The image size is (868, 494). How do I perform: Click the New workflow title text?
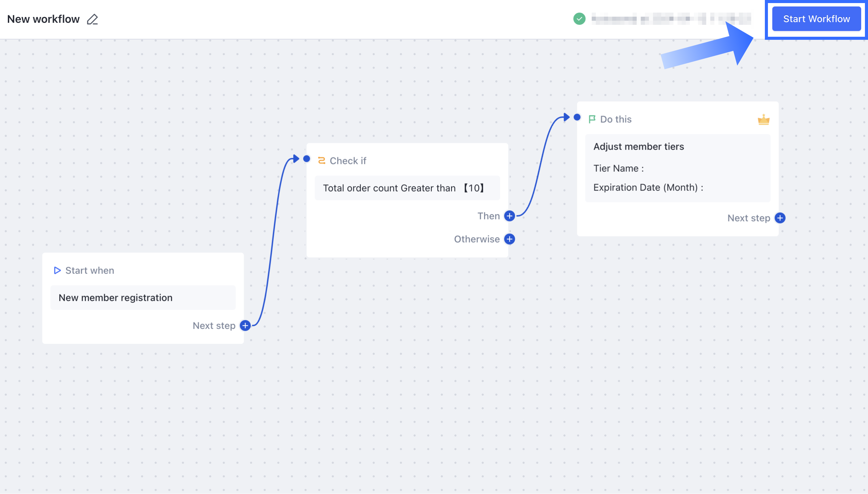pos(43,19)
